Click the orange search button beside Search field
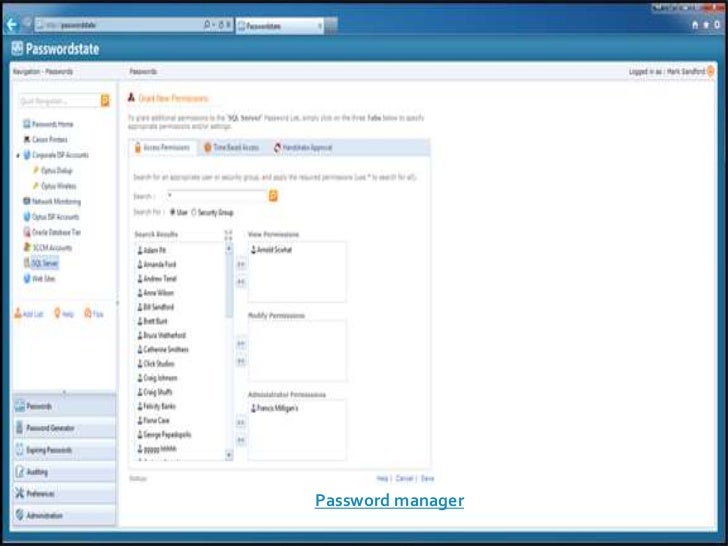728x546 pixels. click(x=273, y=196)
